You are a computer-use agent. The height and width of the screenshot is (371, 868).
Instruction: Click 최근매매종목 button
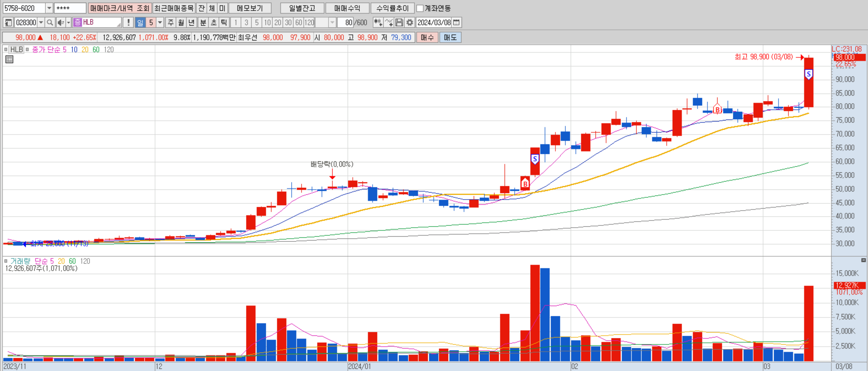tap(174, 8)
